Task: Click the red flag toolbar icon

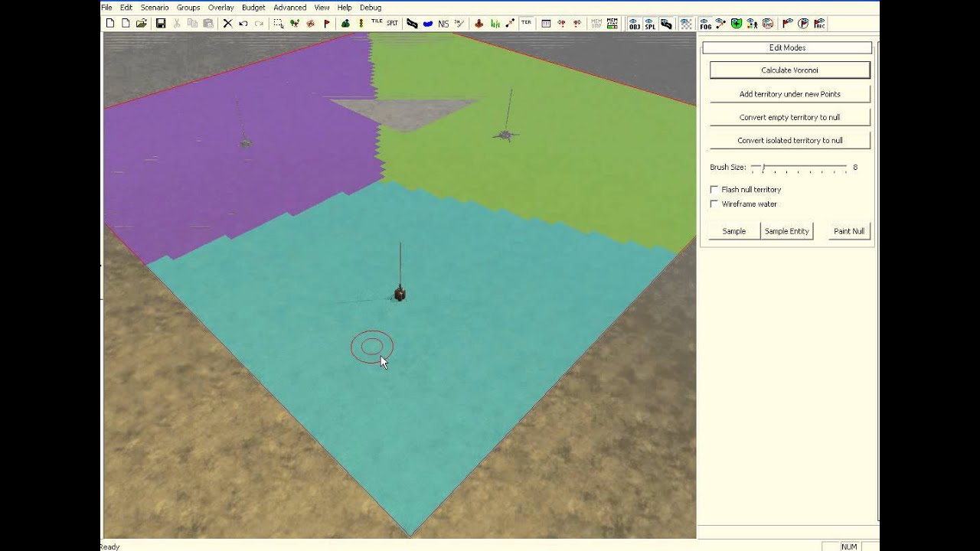Action: (326, 24)
